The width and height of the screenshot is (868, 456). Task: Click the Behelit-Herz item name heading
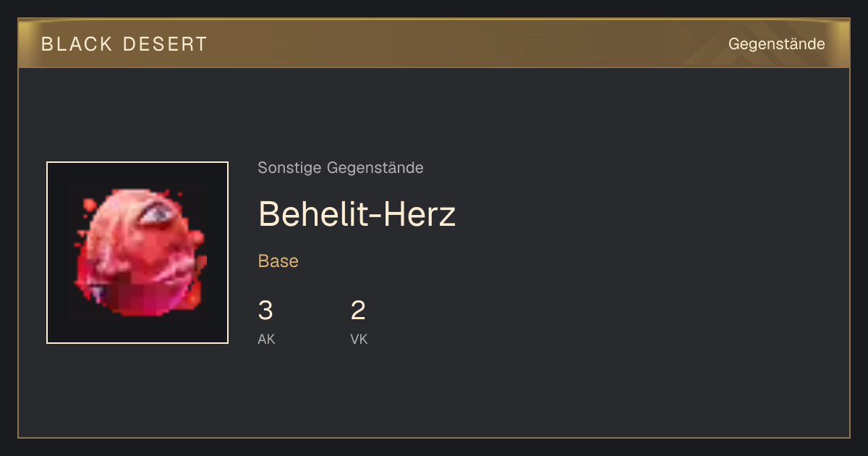[x=357, y=214]
